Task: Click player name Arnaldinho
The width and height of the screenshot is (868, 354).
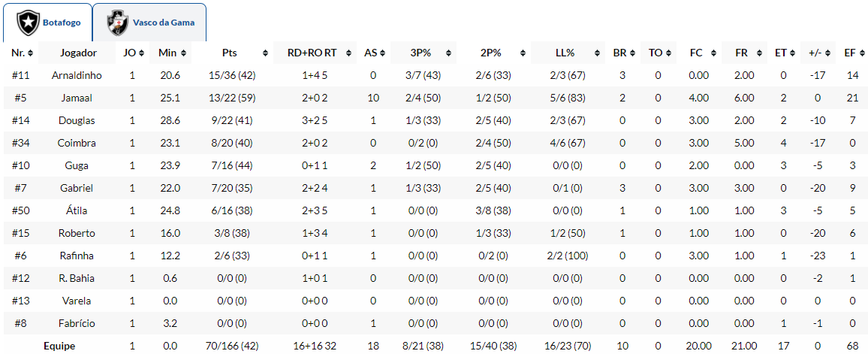Action: (77, 75)
